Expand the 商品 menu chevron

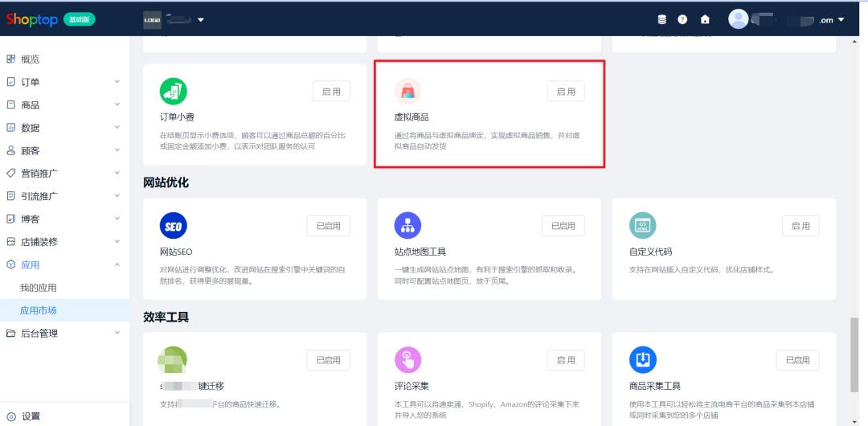pos(117,104)
